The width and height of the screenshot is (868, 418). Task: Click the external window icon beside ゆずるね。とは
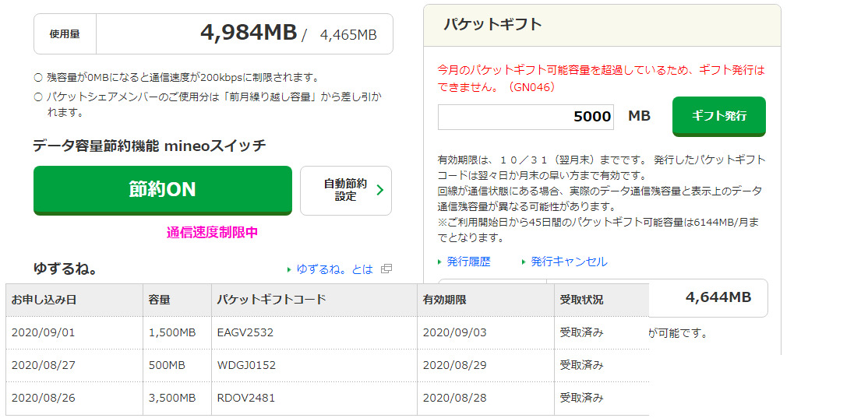point(386,269)
